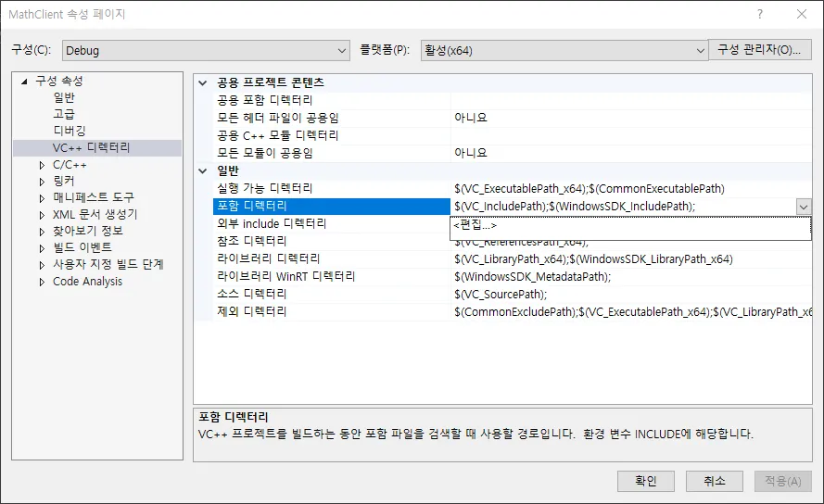Select the 링커 tree item label
Viewport: 824px width, 504px height.
64,182
